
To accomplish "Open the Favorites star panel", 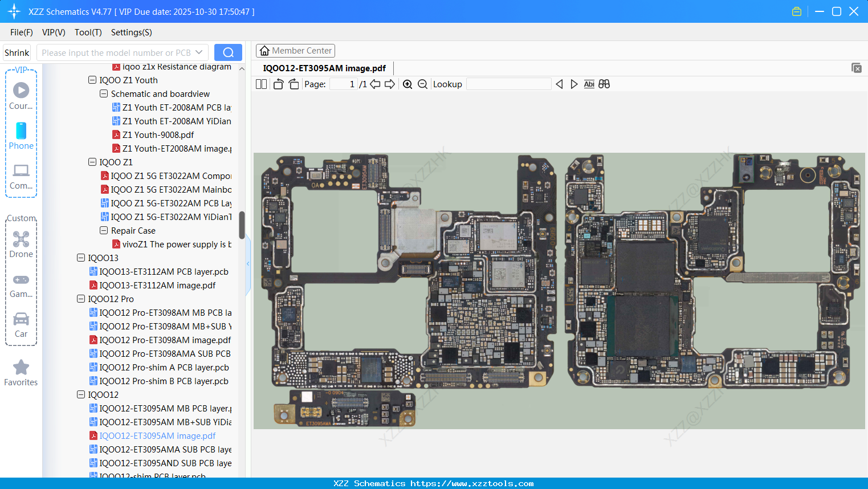I will (x=21, y=372).
